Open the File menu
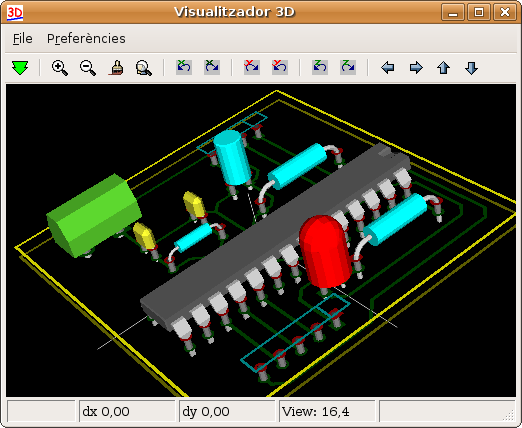The image size is (522, 428). [x=23, y=39]
